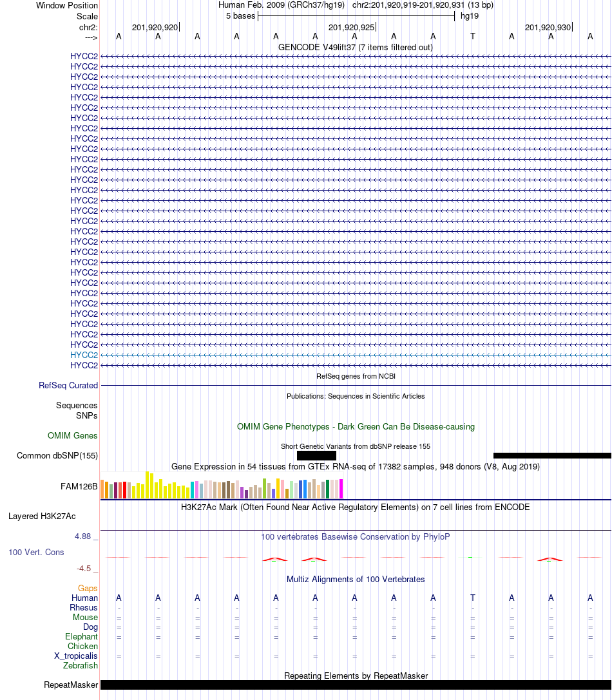Screen dimensions: 612x700
Task: Click the Window Position label
Action: click(x=67, y=5)
